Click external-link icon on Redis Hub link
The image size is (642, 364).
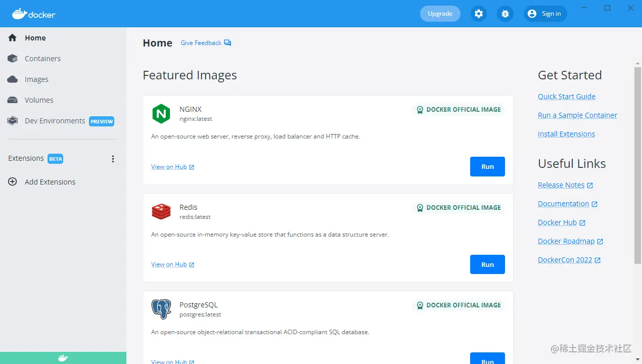[192, 265]
